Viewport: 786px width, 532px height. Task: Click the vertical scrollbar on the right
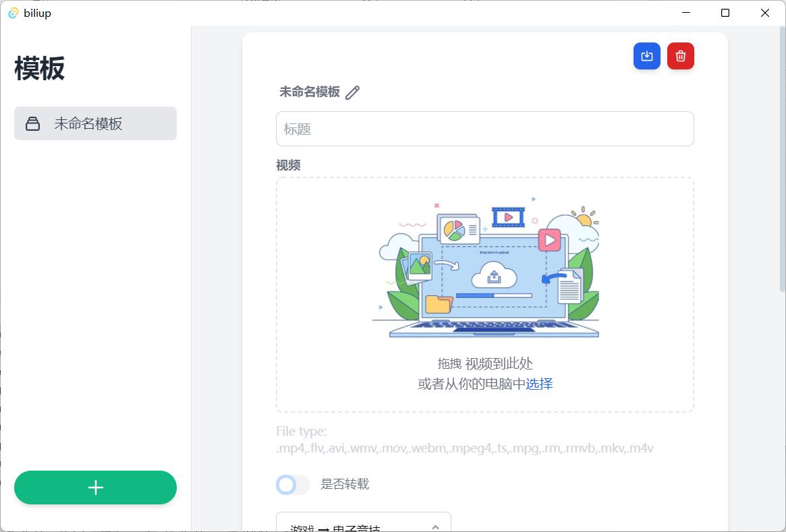pyautogui.click(x=782, y=162)
